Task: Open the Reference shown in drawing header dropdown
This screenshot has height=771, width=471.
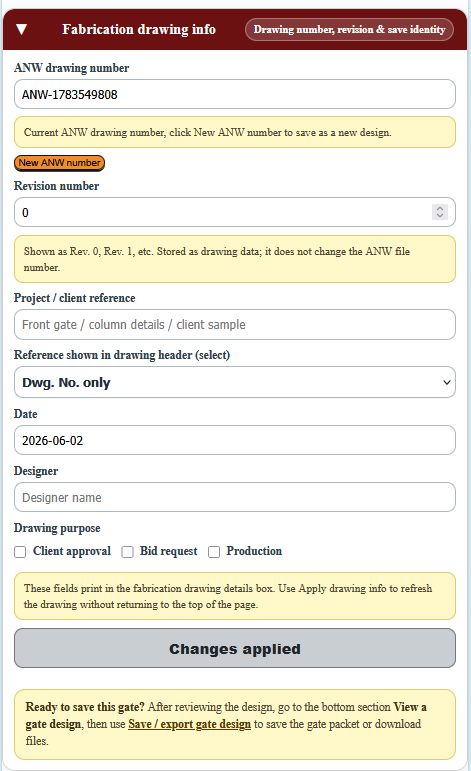Action: pyautogui.click(x=235, y=382)
